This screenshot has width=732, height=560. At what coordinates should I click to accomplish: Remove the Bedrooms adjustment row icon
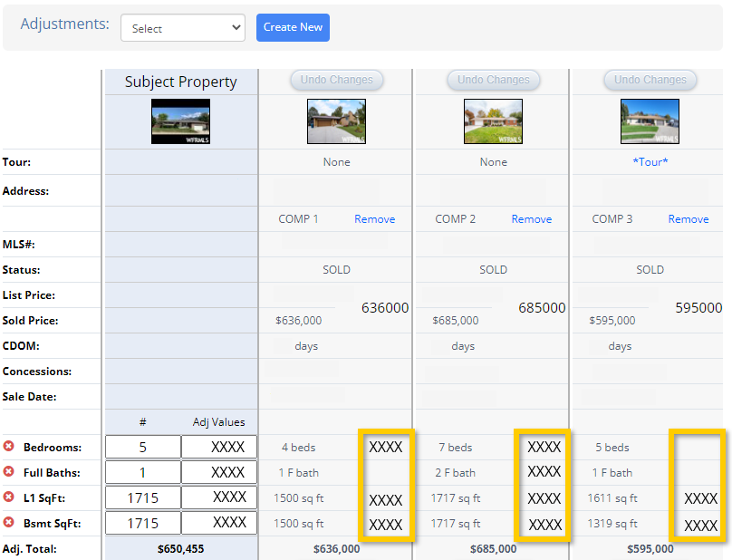coord(9,447)
